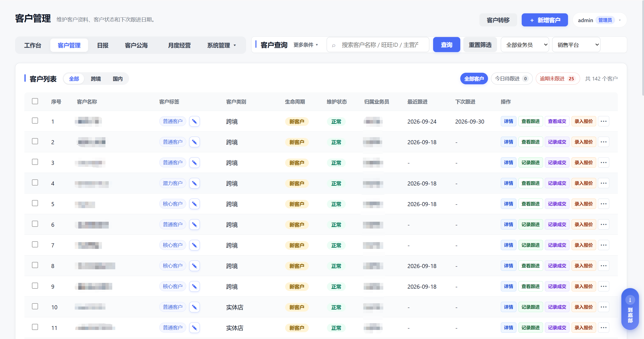Click 录入报价 in row 4
This screenshot has width=644, height=339.
coord(583,183)
